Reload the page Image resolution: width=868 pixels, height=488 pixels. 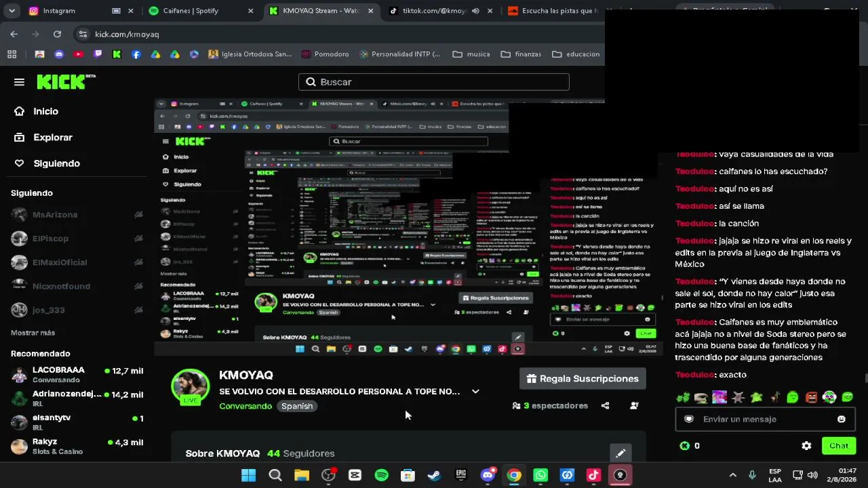click(57, 34)
